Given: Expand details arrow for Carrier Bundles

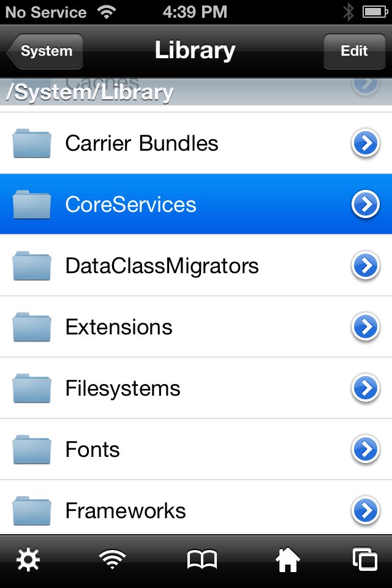Looking at the screenshot, I should [x=366, y=143].
